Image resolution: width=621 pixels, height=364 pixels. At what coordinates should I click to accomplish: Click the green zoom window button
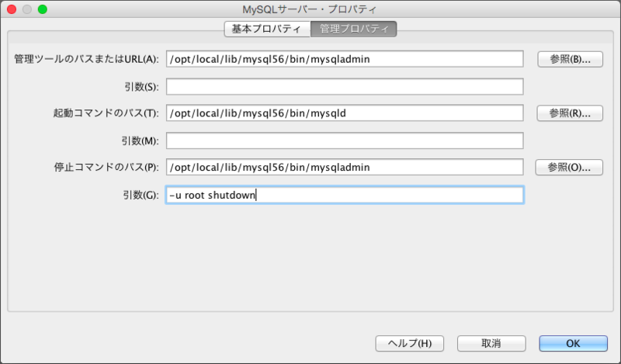(x=43, y=9)
